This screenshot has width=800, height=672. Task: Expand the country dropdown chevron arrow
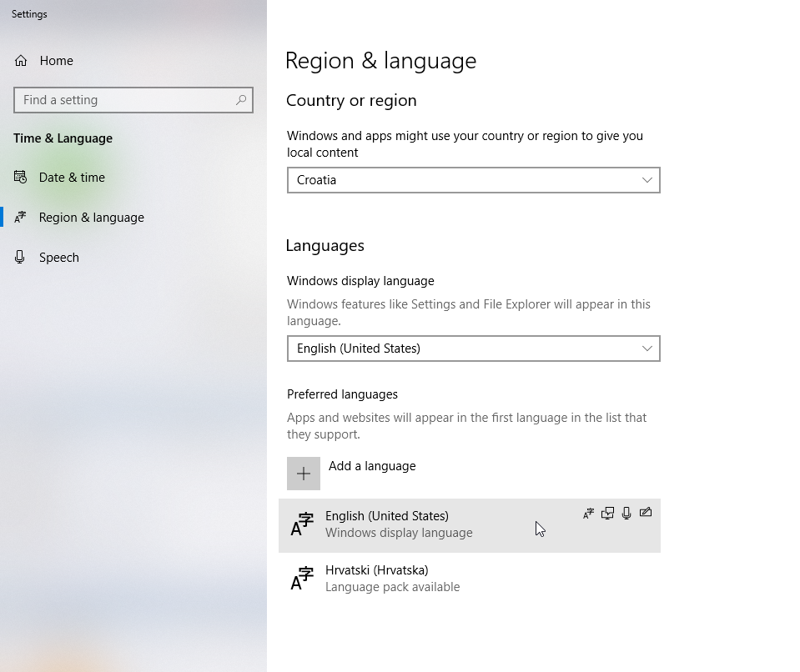(x=647, y=180)
